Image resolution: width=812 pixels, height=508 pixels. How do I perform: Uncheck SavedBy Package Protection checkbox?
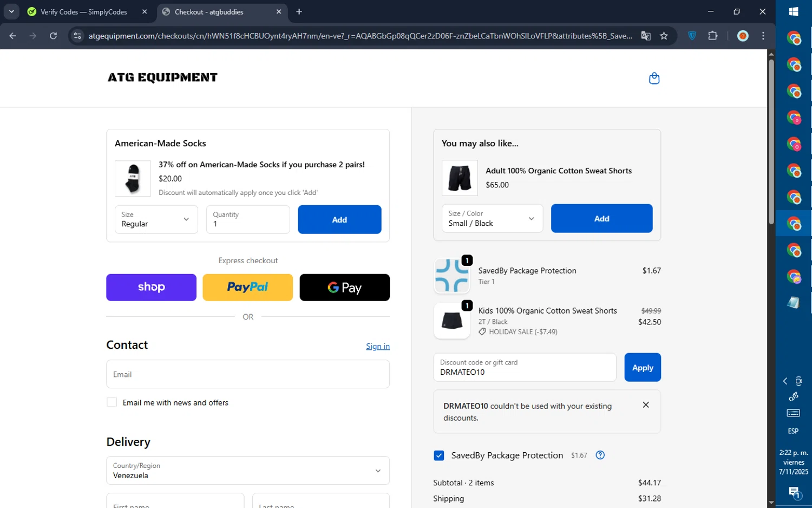(439, 455)
